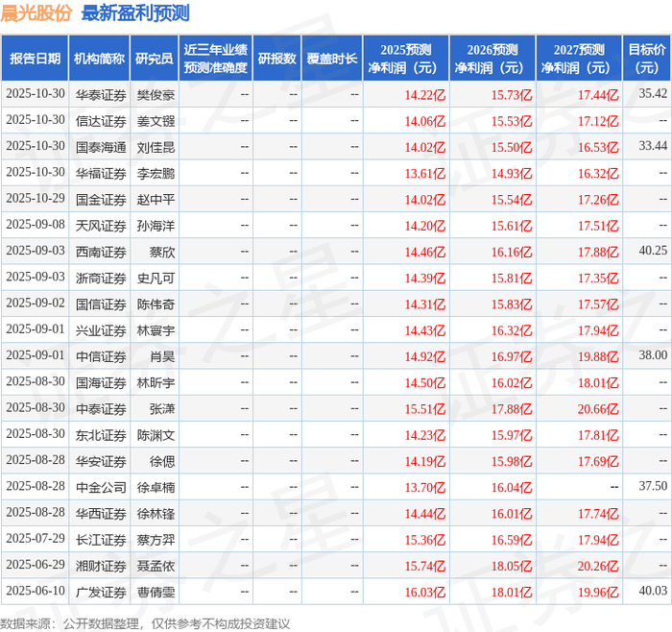Image resolution: width=672 pixels, height=632 pixels.
Task: Click the 近三年业绩预测准确度 column header
Action: (216, 59)
